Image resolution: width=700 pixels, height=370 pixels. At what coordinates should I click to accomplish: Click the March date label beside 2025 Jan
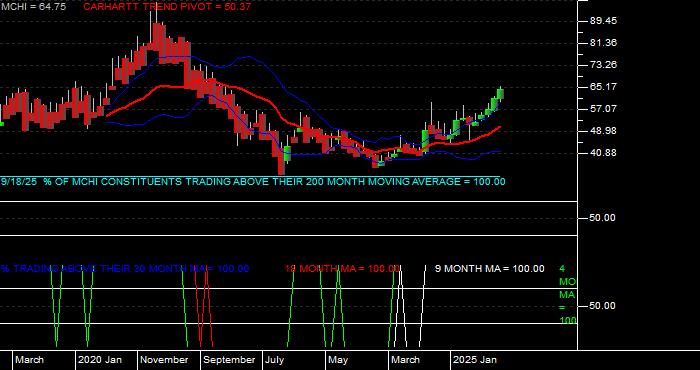pyautogui.click(x=405, y=360)
